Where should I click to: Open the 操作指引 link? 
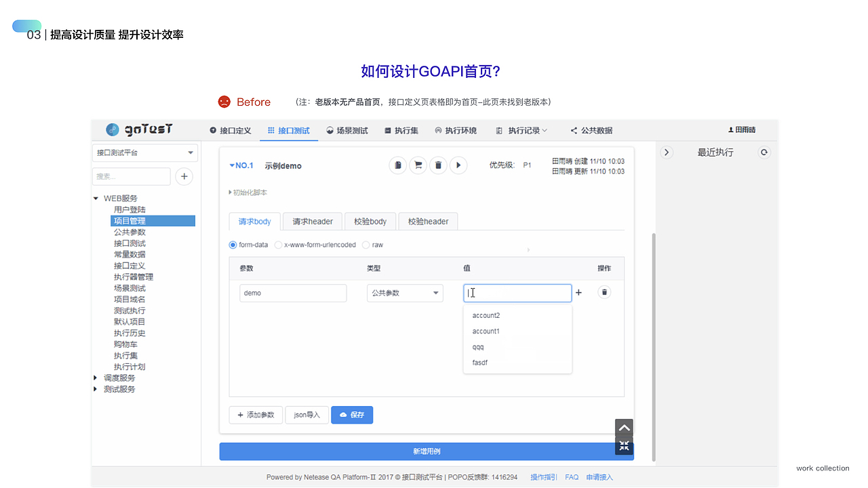(x=544, y=477)
